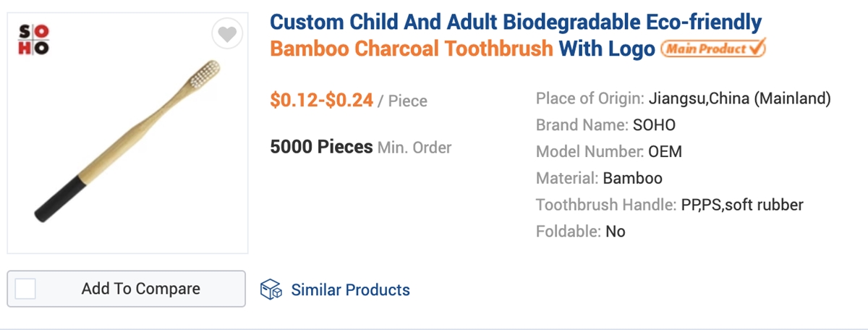Click the Brand Name value 'SOHO'
The width and height of the screenshot is (868, 330).
(654, 125)
